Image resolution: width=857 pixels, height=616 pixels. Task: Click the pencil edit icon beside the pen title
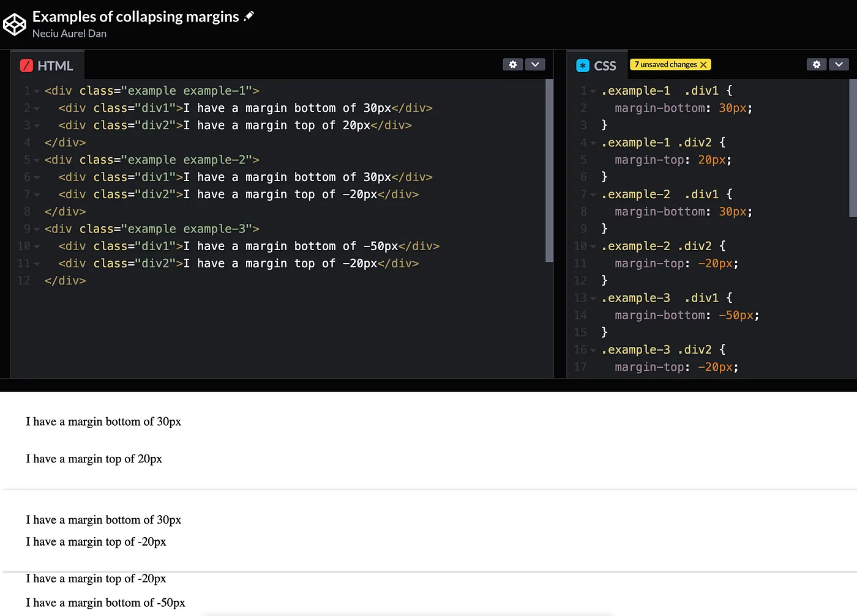tap(250, 16)
